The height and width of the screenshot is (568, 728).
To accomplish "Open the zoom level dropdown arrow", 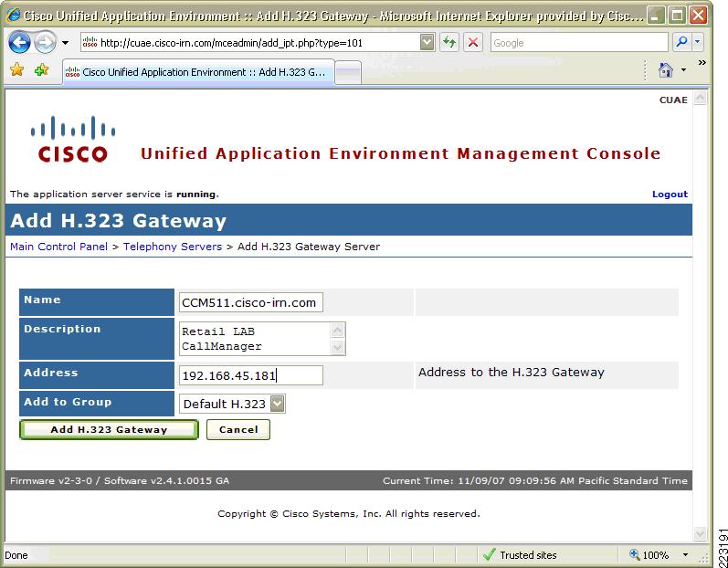I will pyautogui.click(x=685, y=555).
